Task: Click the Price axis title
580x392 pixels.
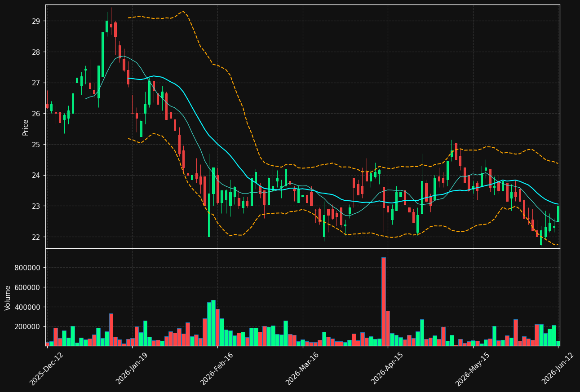Action: [26, 127]
